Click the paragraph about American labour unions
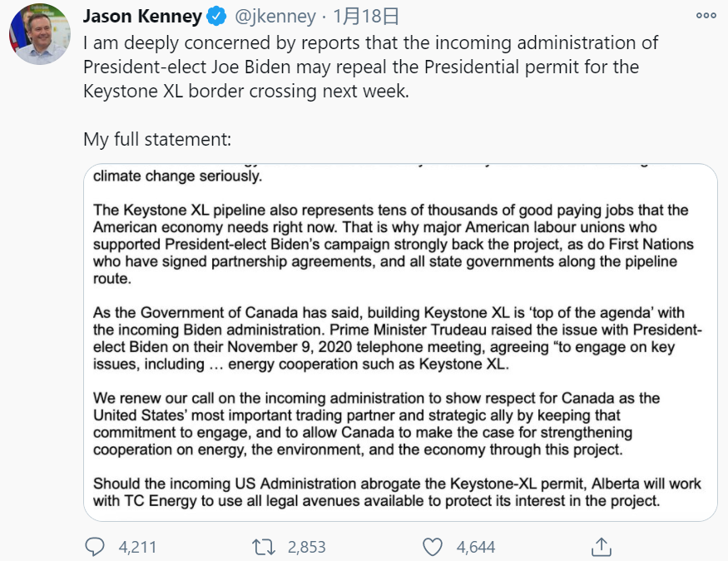The height and width of the screenshot is (561, 728). tap(394, 244)
